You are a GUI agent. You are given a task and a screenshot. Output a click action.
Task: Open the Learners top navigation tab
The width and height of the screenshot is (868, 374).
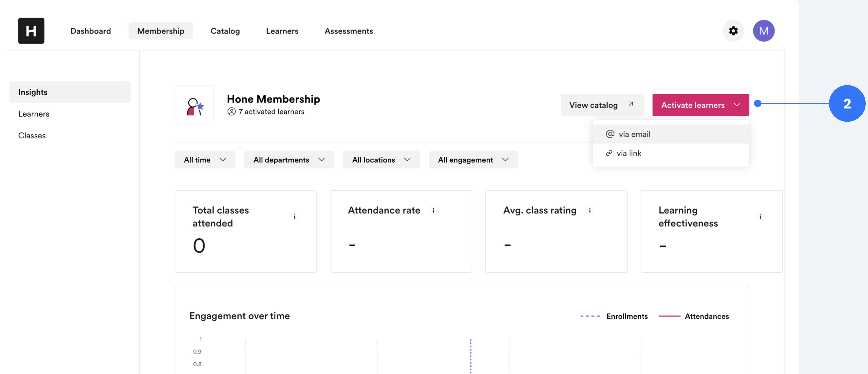point(282,31)
